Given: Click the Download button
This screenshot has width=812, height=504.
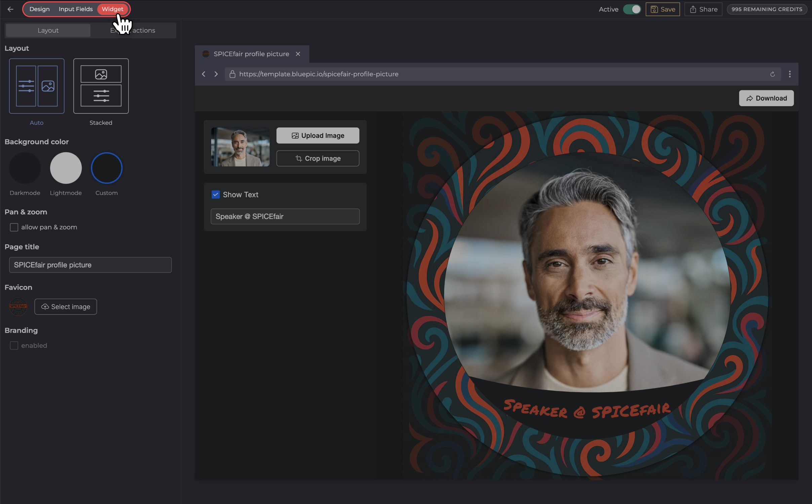Looking at the screenshot, I should click(x=766, y=98).
